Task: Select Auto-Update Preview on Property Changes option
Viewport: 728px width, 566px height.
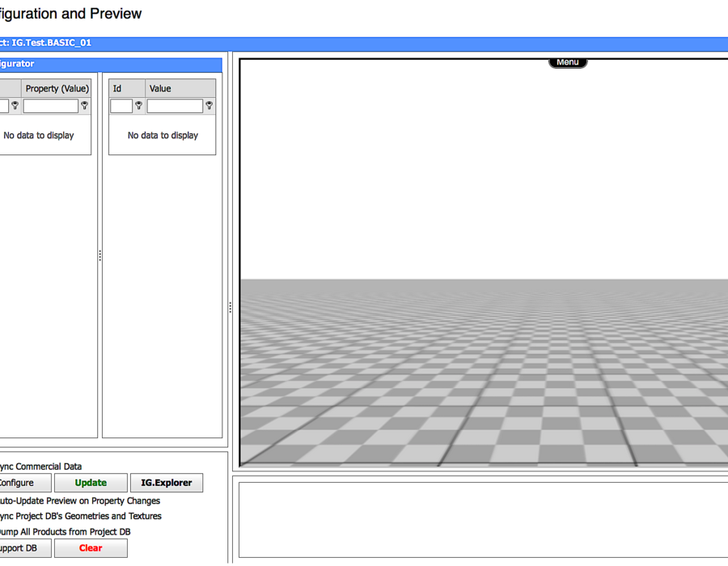Action: click(79, 501)
